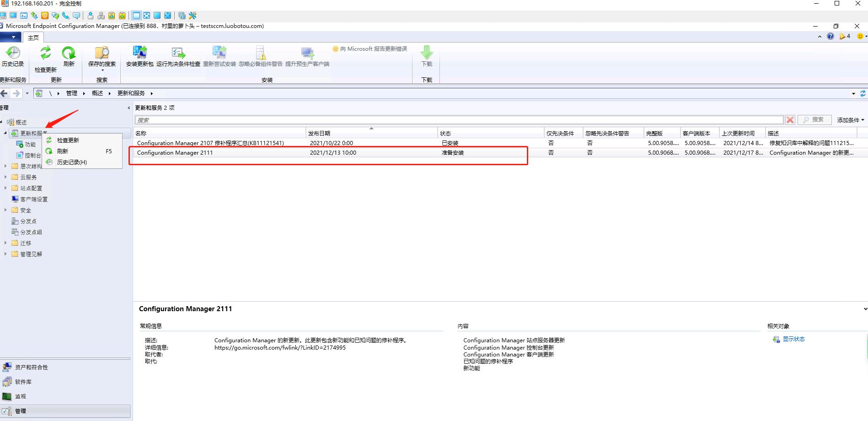Click the 搜索 button
Screen dimensions: 868x421
click(x=814, y=120)
